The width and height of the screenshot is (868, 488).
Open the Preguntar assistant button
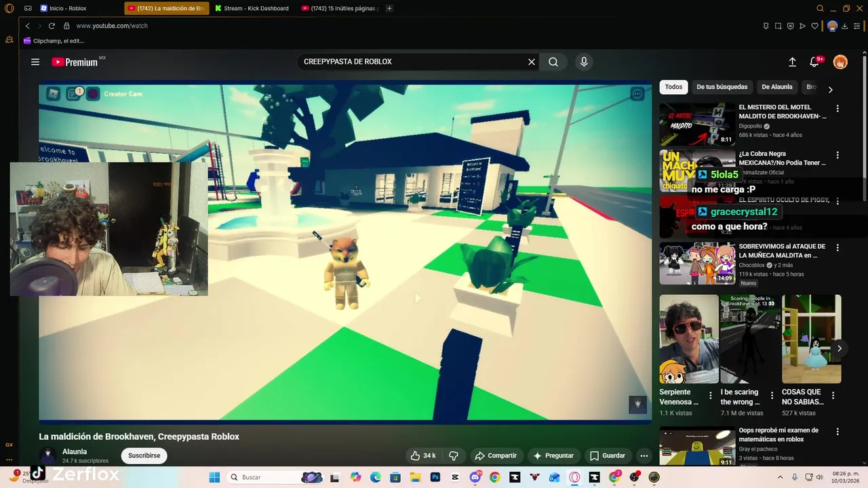[x=553, y=455]
